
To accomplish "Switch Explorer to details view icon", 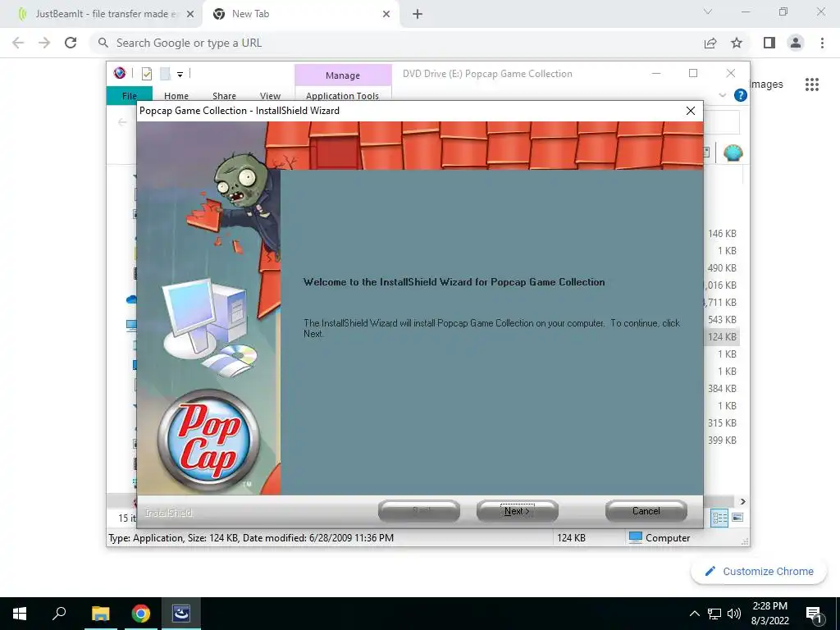I will click(x=719, y=518).
